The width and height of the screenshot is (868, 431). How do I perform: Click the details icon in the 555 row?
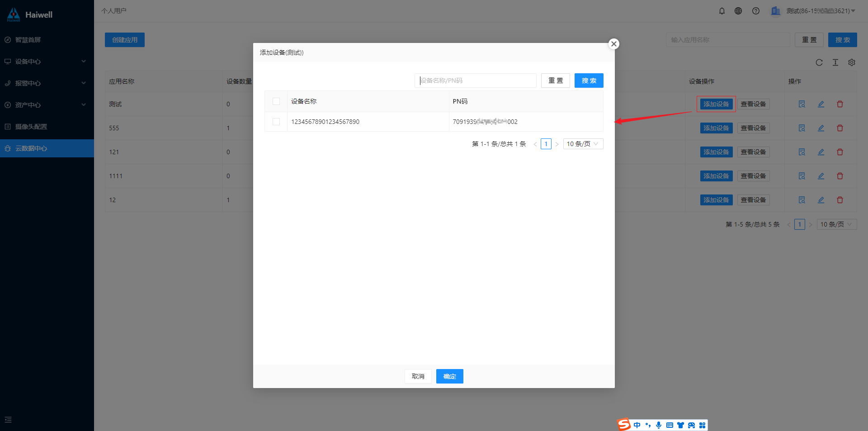[x=802, y=128]
